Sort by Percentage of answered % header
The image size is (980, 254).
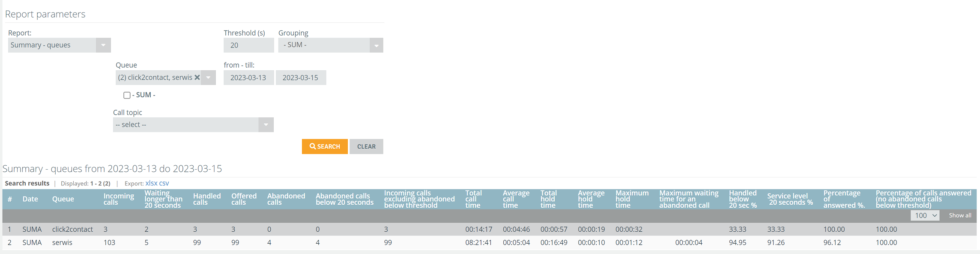844,199
